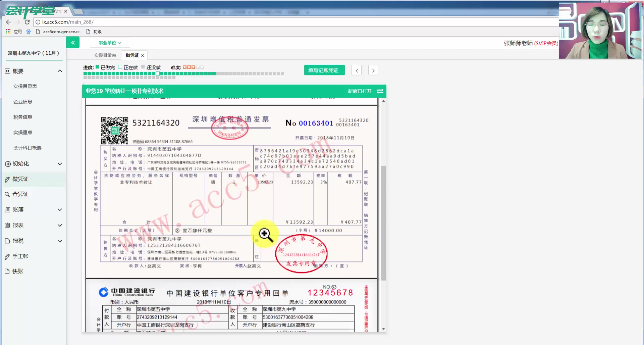644x345 pixels.
Task: Select the 做凭证 pencil icon in sidebar
Action: click(7, 179)
